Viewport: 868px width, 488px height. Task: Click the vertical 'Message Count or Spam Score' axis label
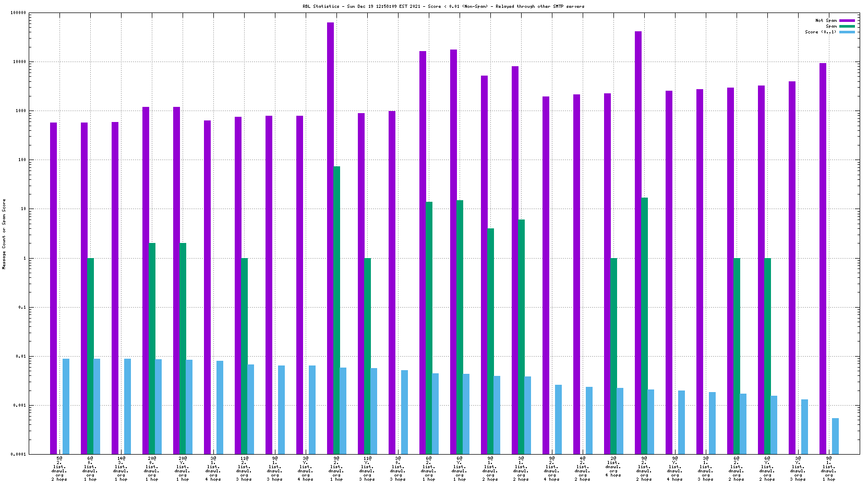(4, 234)
